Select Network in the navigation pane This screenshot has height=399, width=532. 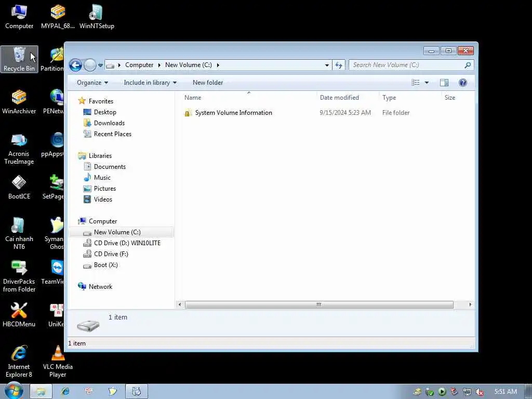point(100,287)
